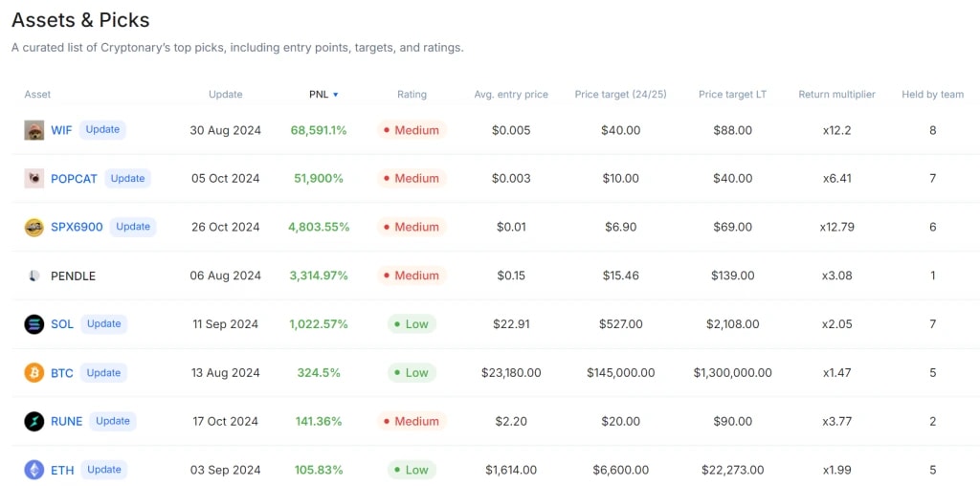Click the 13 Aug 2024 update date
This screenshot has height=486, width=980.
[226, 373]
